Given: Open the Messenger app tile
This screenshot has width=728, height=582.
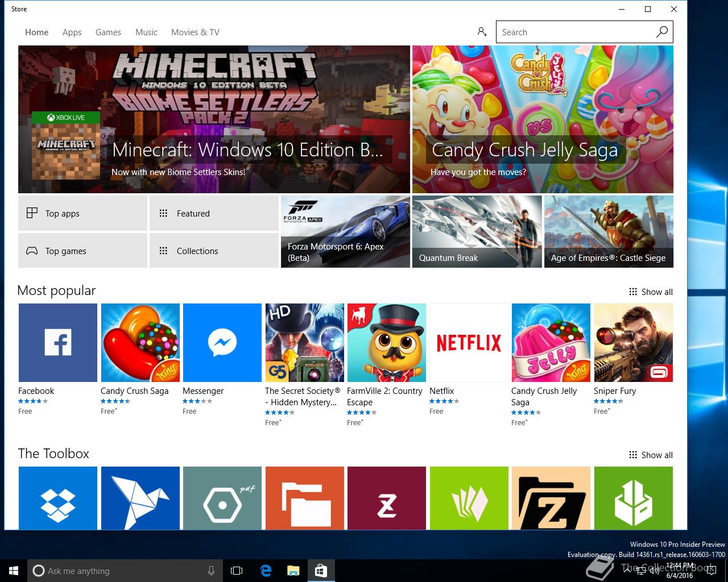Looking at the screenshot, I should pyautogui.click(x=222, y=343).
